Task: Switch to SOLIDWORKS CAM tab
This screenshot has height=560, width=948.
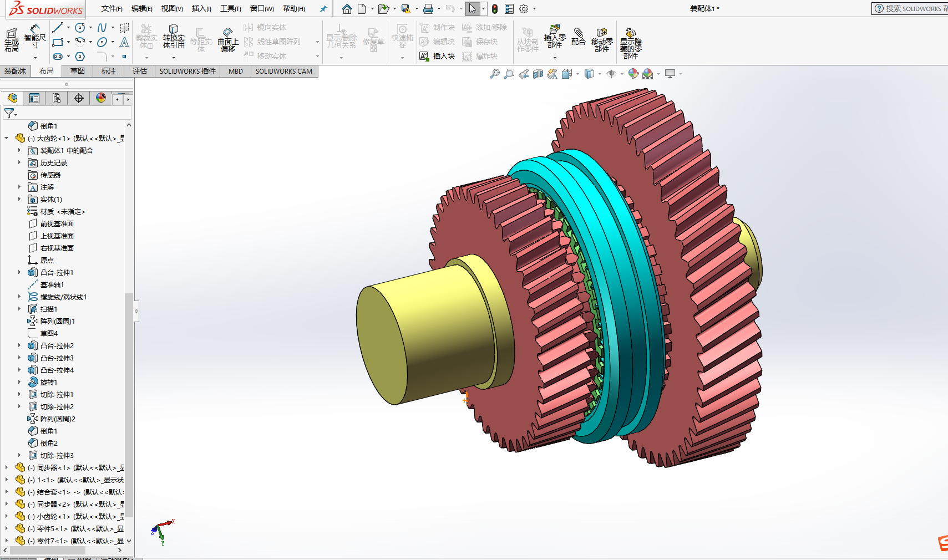Action: click(x=284, y=71)
